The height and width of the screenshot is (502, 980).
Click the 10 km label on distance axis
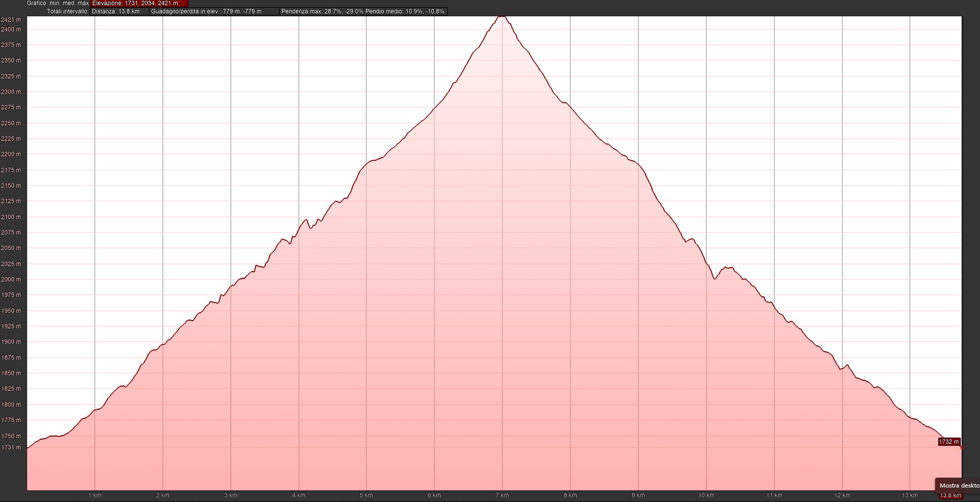(706, 496)
